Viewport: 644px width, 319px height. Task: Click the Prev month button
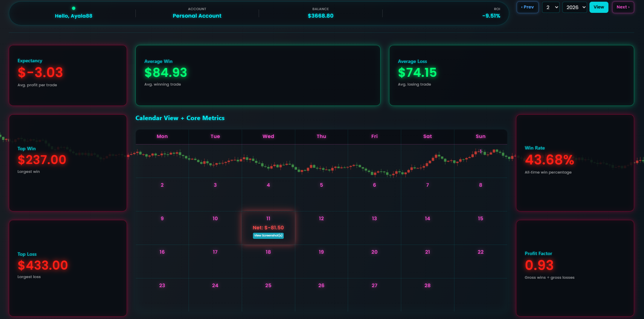pyautogui.click(x=527, y=7)
